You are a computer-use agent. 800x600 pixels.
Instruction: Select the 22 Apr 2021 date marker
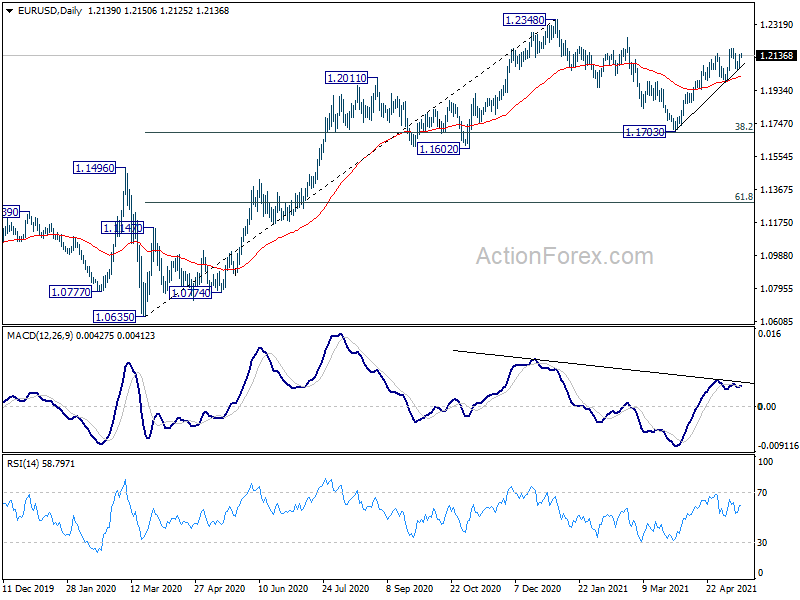tap(730, 588)
